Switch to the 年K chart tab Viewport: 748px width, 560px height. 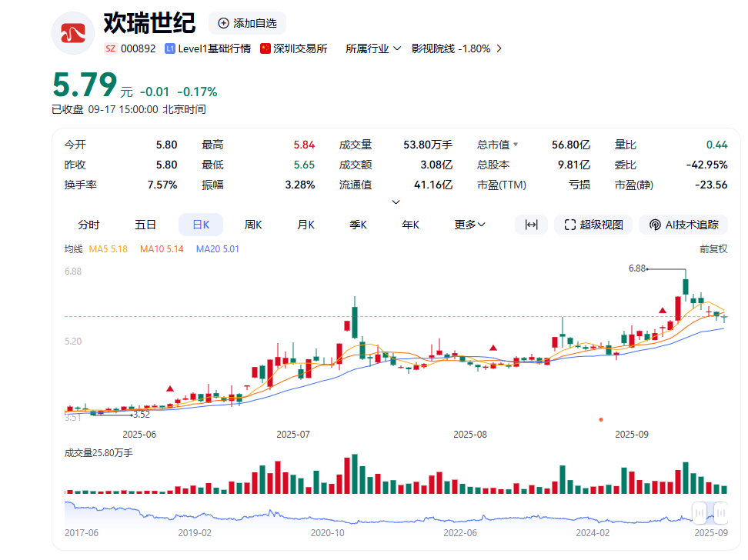[411, 225]
